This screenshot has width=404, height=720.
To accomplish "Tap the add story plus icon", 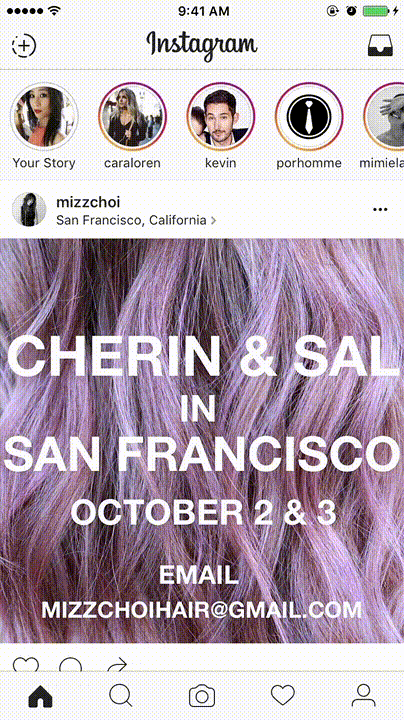I will tap(24, 45).
